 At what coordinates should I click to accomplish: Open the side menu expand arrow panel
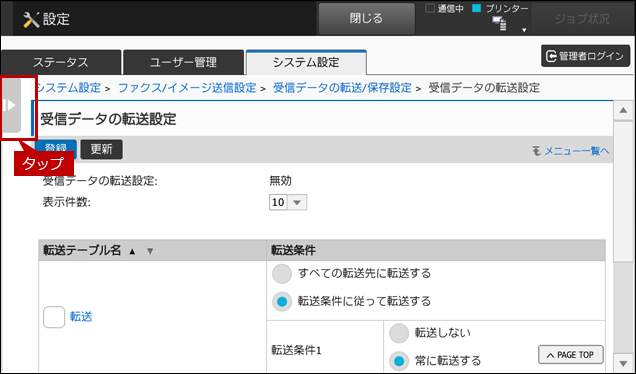click(x=12, y=105)
